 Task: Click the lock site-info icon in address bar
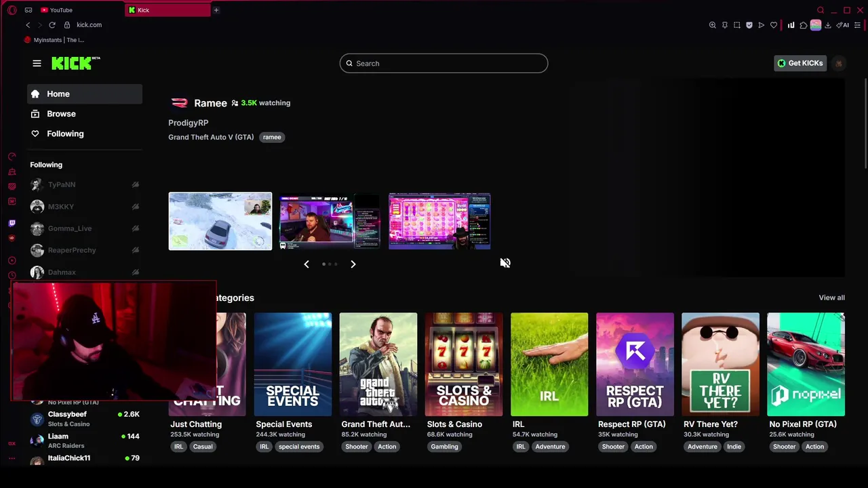(66, 25)
